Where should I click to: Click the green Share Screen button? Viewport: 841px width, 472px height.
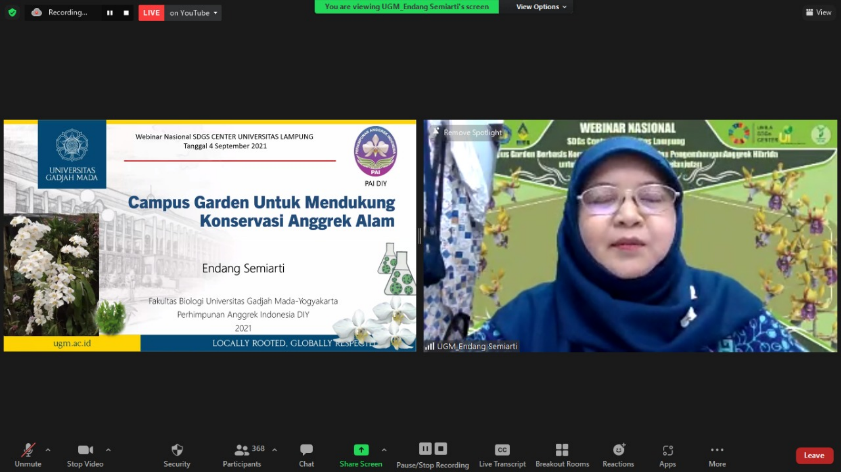click(x=361, y=453)
